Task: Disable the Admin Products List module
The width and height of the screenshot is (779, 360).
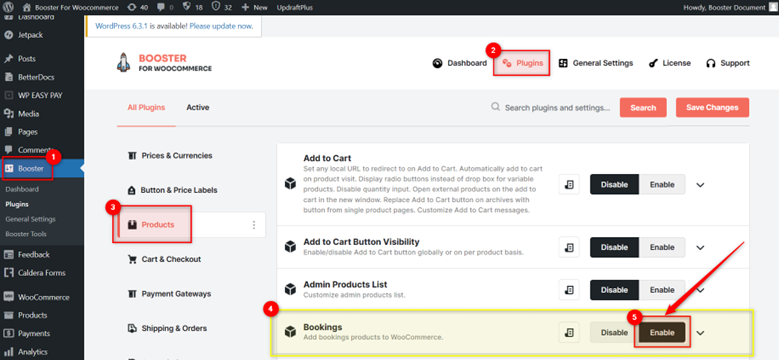Action: click(614, 289)
